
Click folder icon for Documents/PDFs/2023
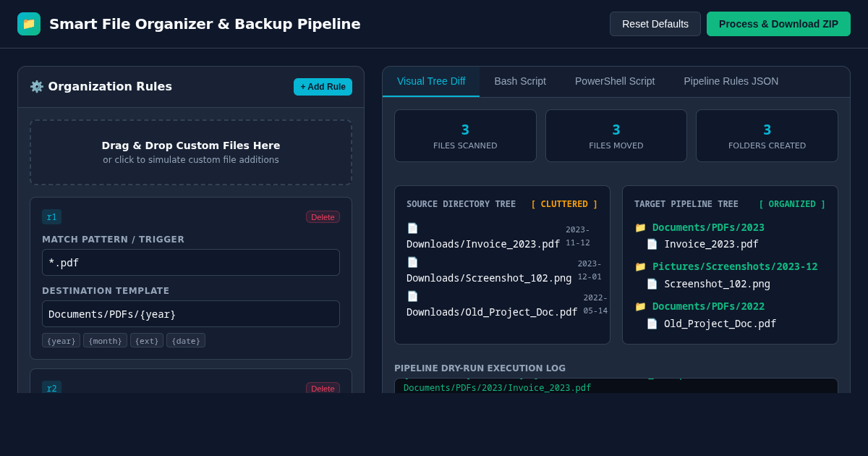tap(640, 227)
